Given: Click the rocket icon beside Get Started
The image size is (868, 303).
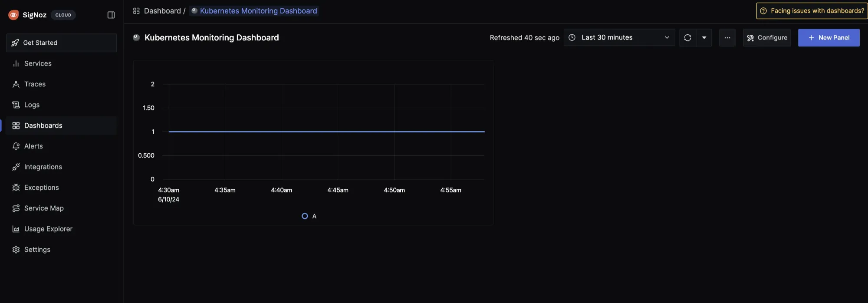Looking at the screenshot, I should pyautogui.click(x=15, y=43).
